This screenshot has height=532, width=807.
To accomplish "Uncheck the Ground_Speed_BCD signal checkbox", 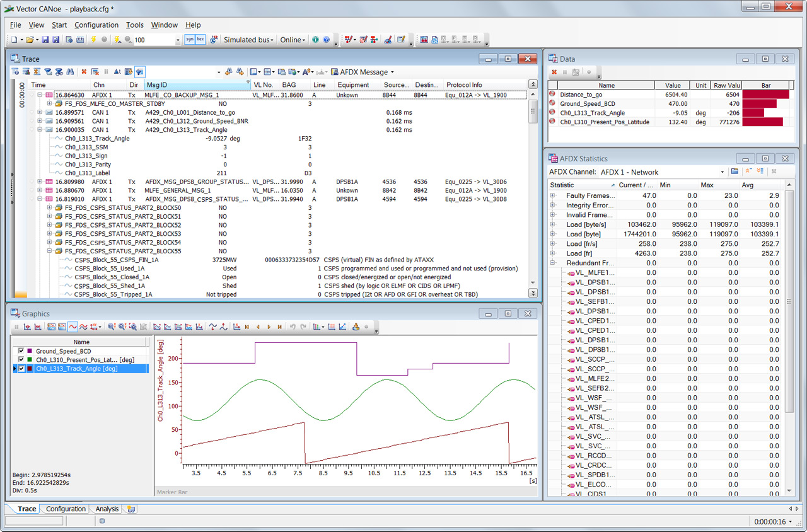I will click(21, 351).
